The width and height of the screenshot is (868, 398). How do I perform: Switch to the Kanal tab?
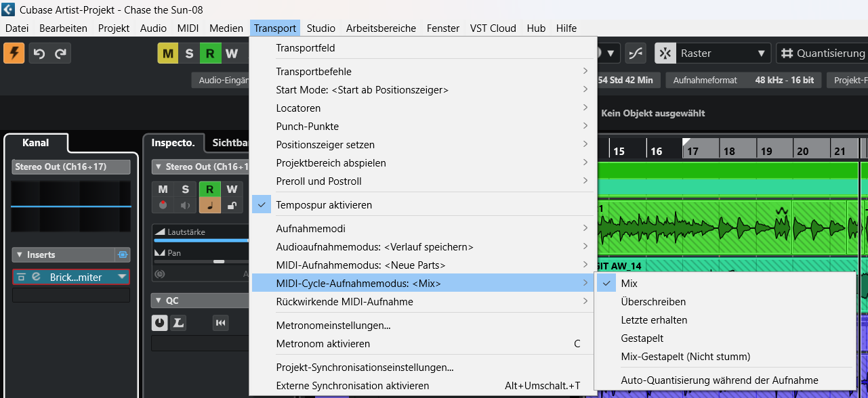coord(36,143)
